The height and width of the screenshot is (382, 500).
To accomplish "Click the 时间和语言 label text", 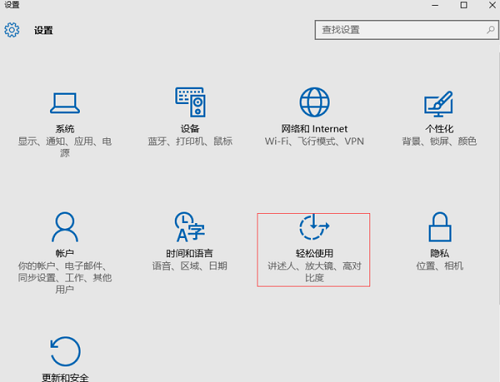I will 190,253.
